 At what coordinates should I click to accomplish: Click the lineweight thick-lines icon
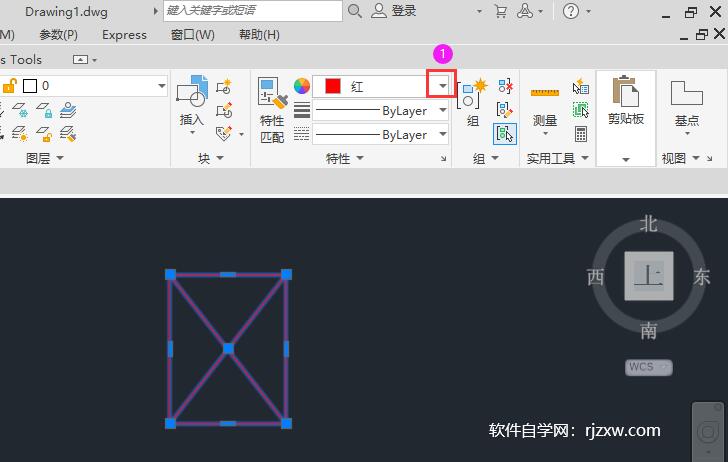coord(302,111)
